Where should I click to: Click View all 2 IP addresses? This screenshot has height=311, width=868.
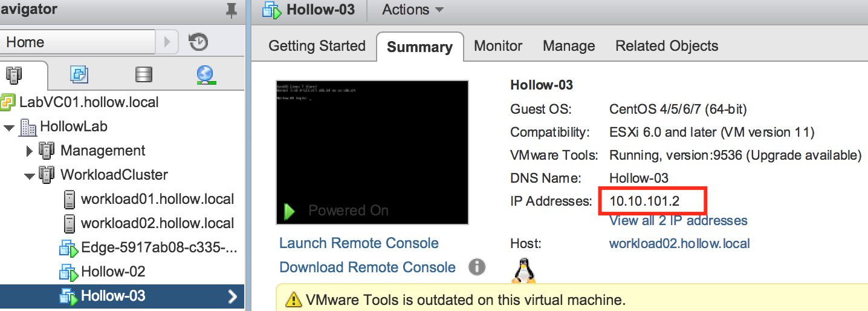click(x=678, y=220)
